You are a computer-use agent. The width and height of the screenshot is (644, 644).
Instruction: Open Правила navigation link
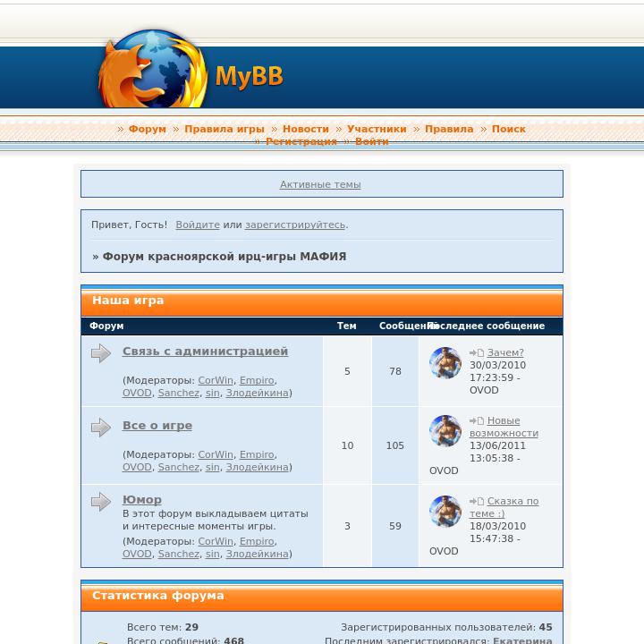[449, 129]
